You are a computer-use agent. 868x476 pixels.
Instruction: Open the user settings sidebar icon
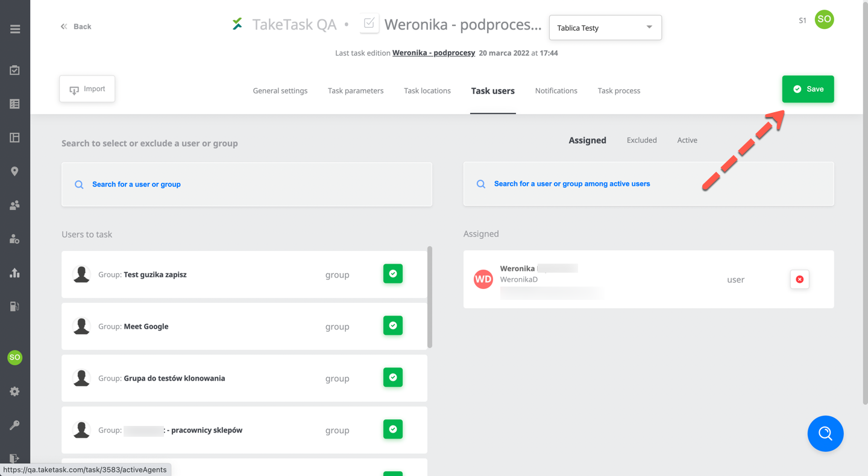(15, 239)
